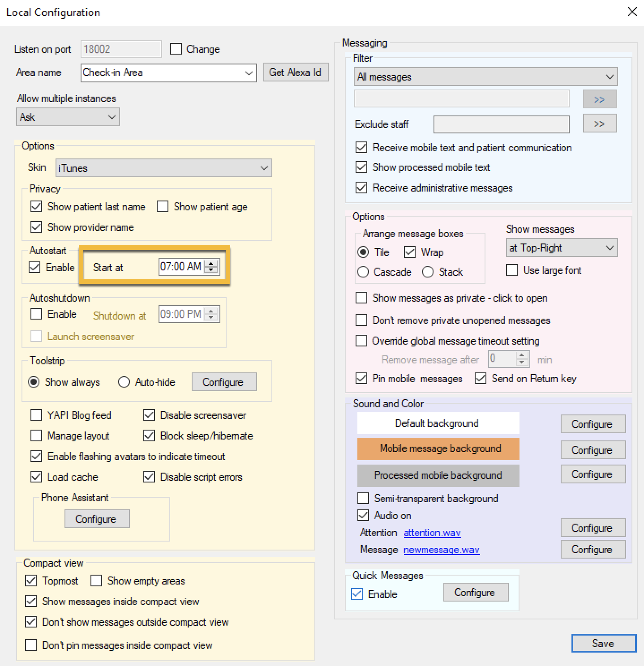Open Phone Assistant Configure button
Screen dimensions: 644x666
coord(97,519)
